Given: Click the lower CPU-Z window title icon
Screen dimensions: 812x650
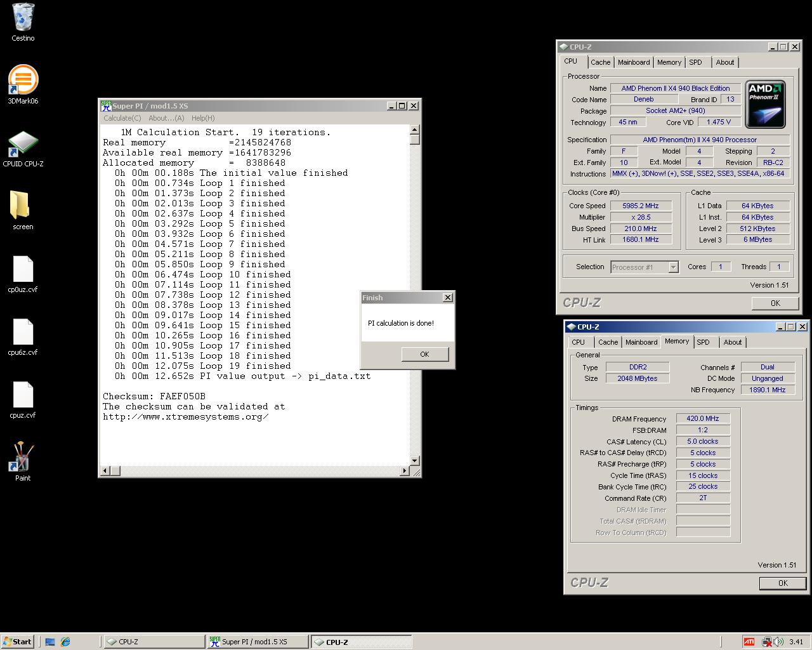Looking at the screenshot, I should 571,327.
